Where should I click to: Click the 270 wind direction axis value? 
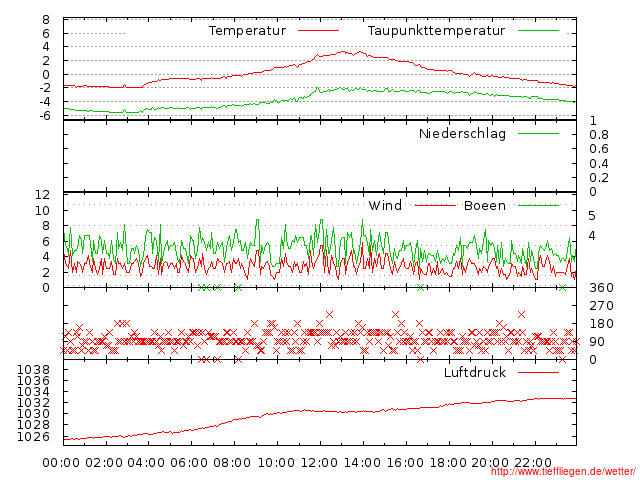point(601,306)
